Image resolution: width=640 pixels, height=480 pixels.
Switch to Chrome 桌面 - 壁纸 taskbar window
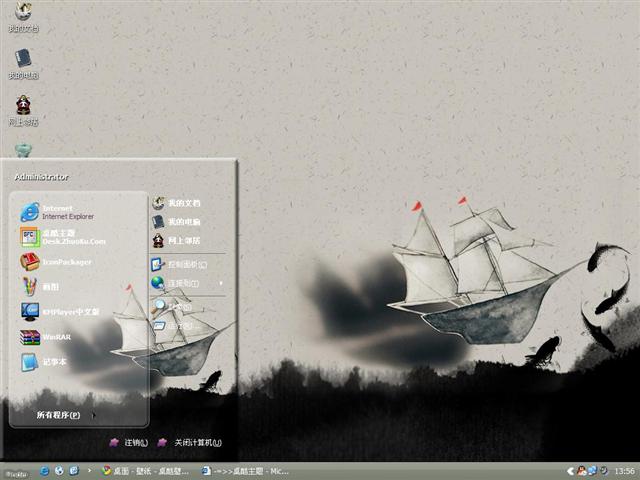pos(146,471)
